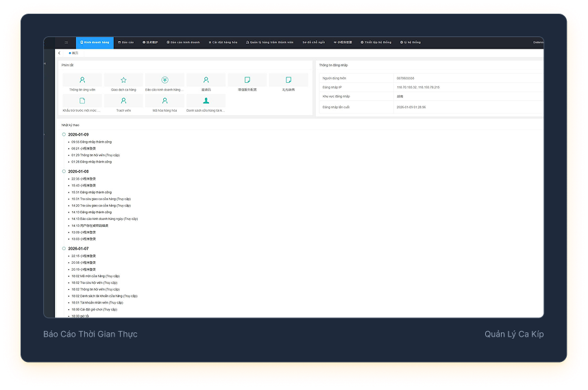
Task: Open the Báo cáo kinh doanh yen icon
Action: click(x=164, y=81)
